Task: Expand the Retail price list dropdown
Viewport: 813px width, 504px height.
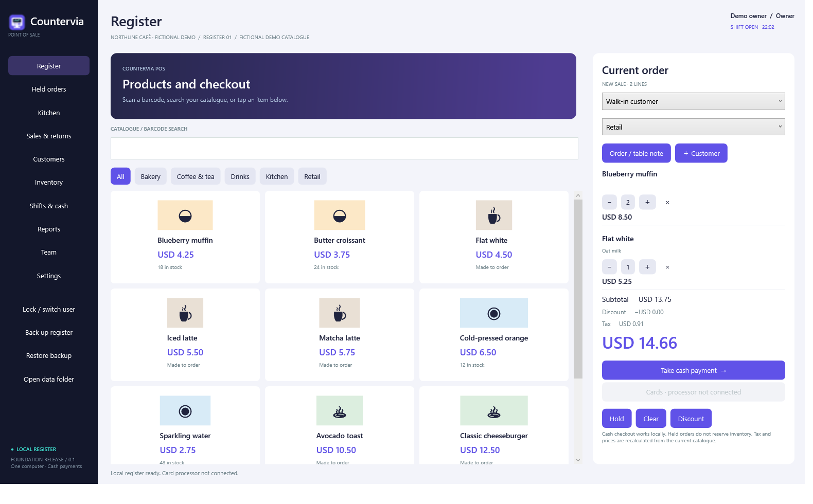Action: click(694, 127)
